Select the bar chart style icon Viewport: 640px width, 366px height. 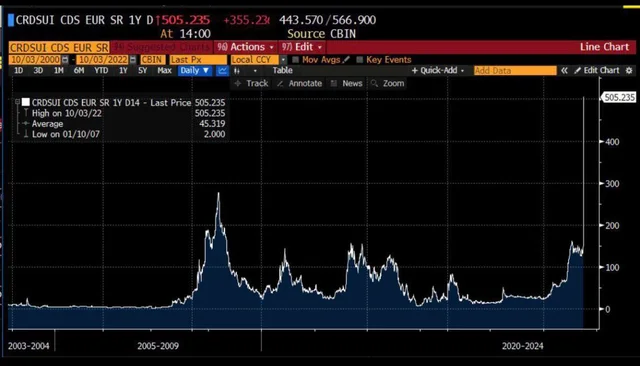[237, 71]
